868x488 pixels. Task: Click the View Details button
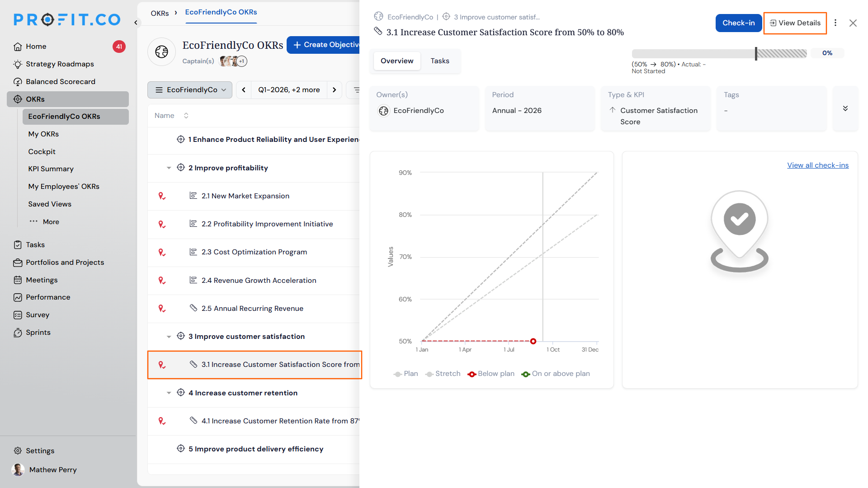pyautogui.click(x=795, y=23)
